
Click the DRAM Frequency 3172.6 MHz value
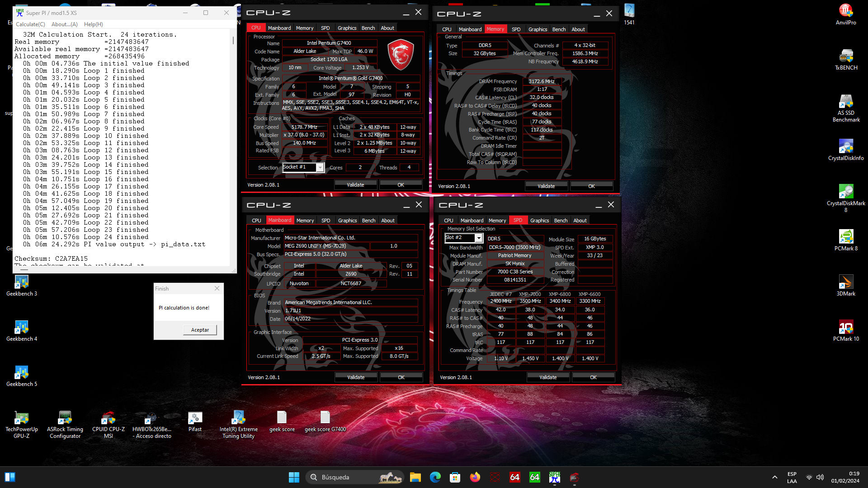pos(542,81)
